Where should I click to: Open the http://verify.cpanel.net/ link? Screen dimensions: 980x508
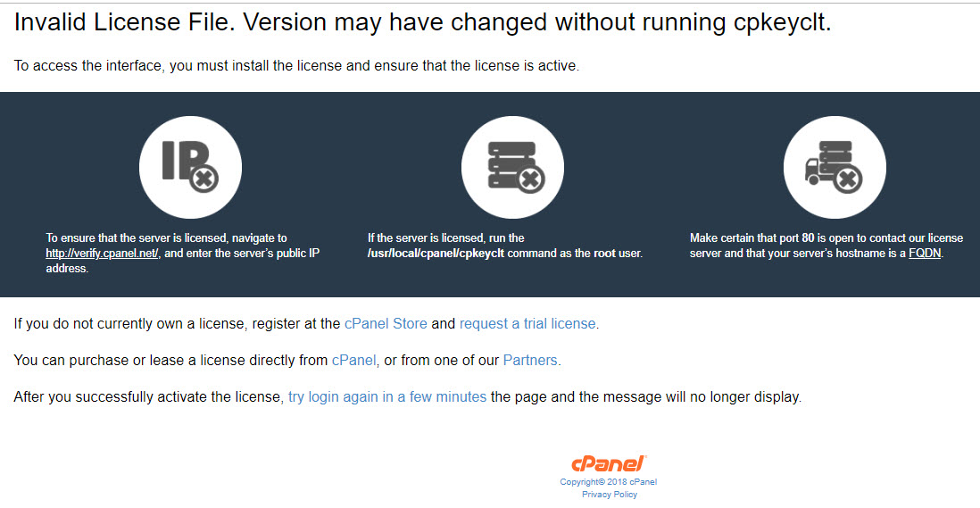[102, 254]
